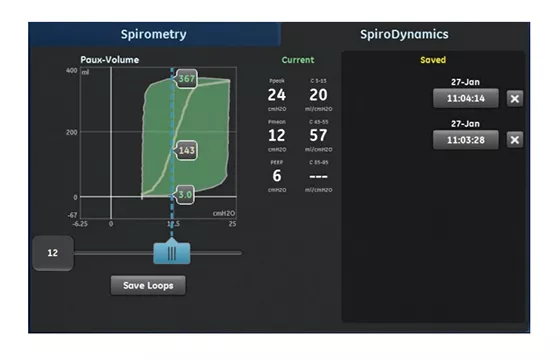
Task: Load saved loop from 11:04:14
Action: click(466, 98)
